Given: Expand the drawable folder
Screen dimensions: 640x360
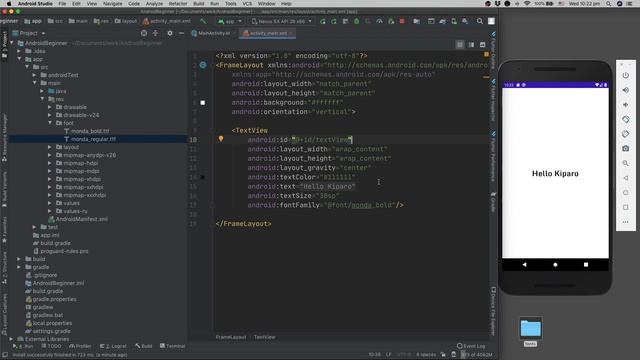Looking at the screenshot, I should (x=50, y=107).
